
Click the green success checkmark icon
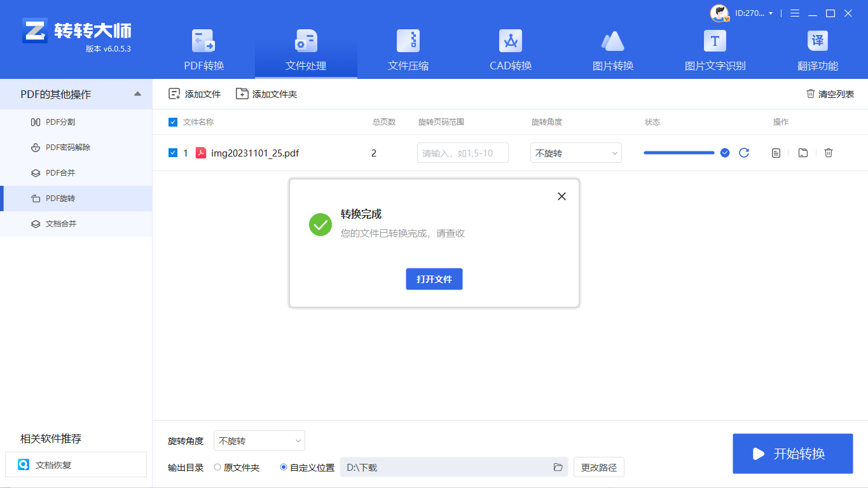point(320,225)
